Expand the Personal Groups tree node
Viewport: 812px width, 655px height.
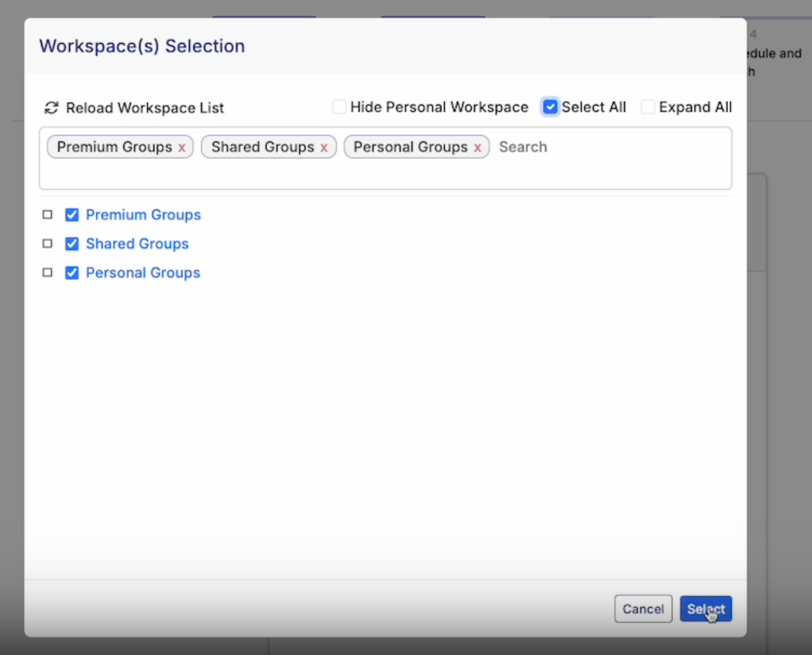click(47, 273)
